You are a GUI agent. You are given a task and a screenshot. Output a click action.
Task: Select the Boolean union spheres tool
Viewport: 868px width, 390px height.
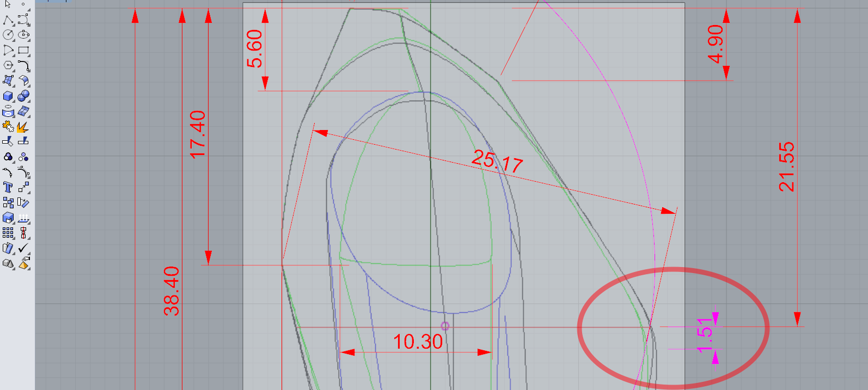coord(23,96)
